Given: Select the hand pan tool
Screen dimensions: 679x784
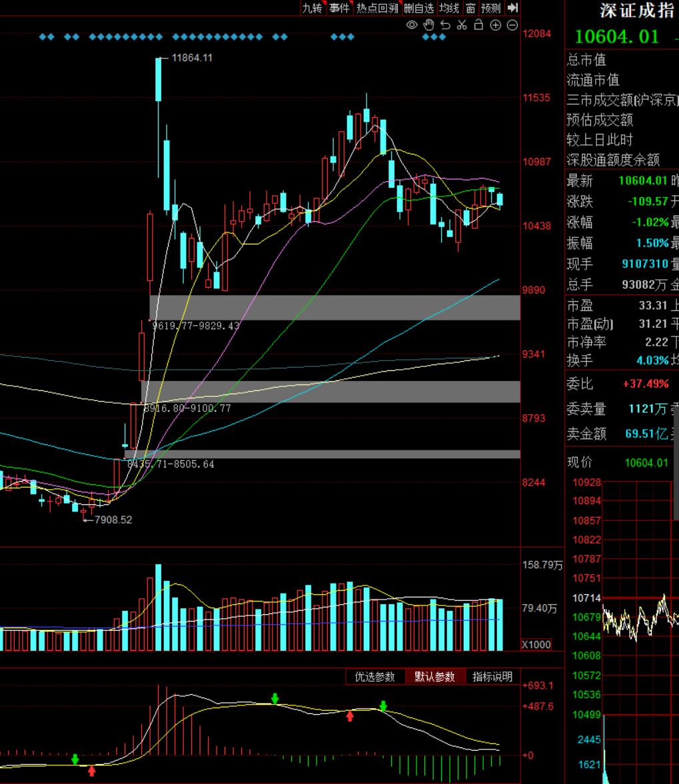Looking at the screenshot, I should 428,25.
